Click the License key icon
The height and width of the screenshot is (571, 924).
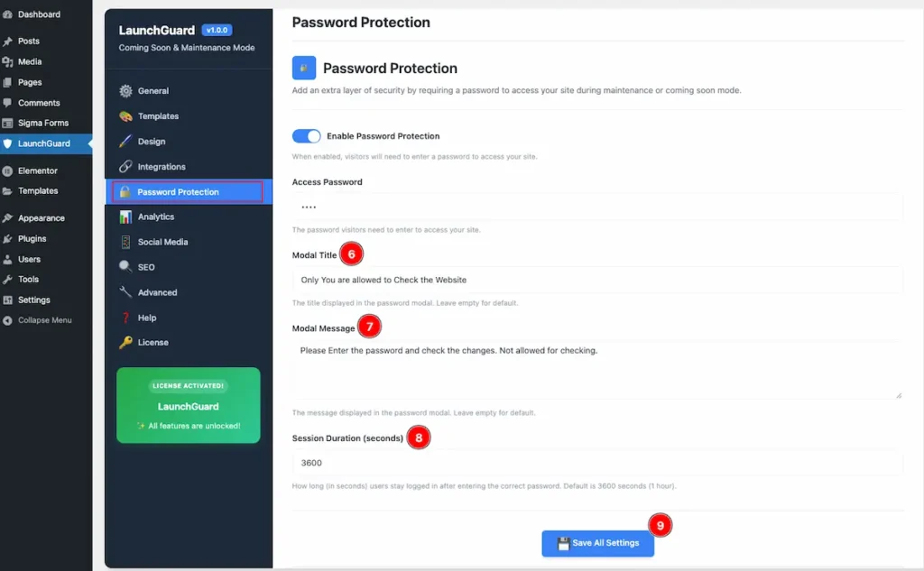(125, 343)
